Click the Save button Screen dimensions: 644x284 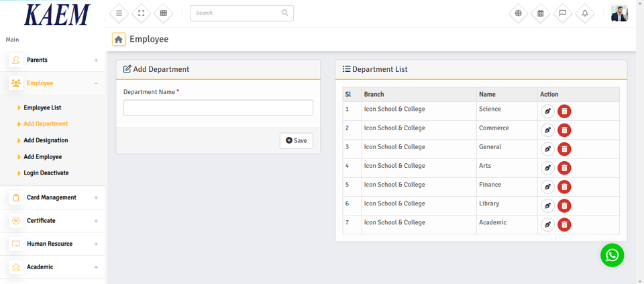click(296, 140)
